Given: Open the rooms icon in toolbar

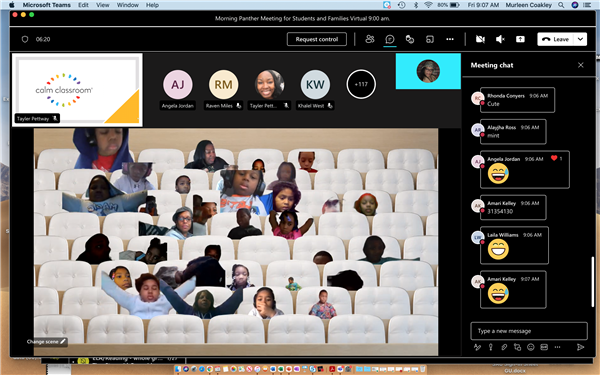Looking at the screenshot, I should coord(430,39).
